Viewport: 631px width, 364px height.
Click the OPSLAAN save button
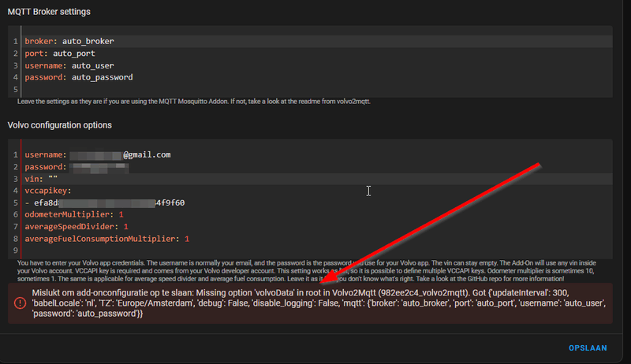click(x=588, y=348)
